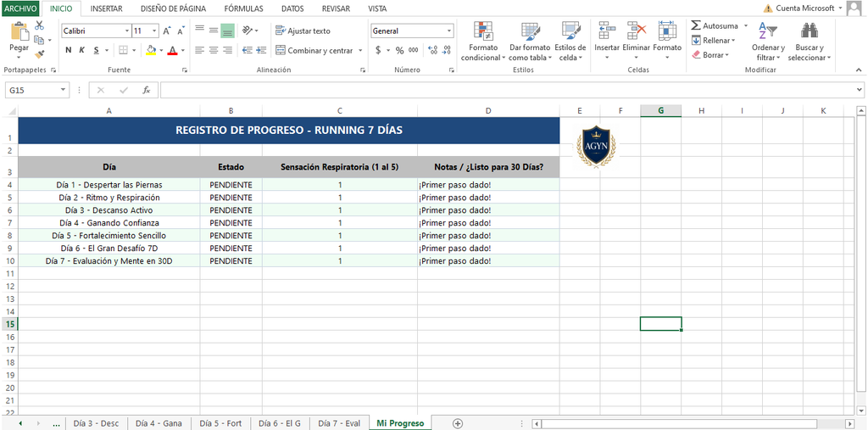Click the Orientación text rotation icon
This screenshot has height=430, width=868.
(x=248, y=31)
